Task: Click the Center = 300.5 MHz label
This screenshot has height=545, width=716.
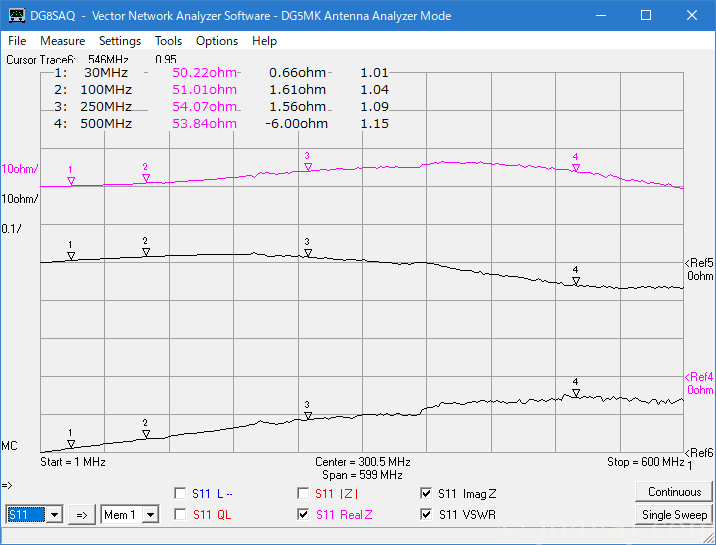Action: pyautogui.click(x=363, y=462)
